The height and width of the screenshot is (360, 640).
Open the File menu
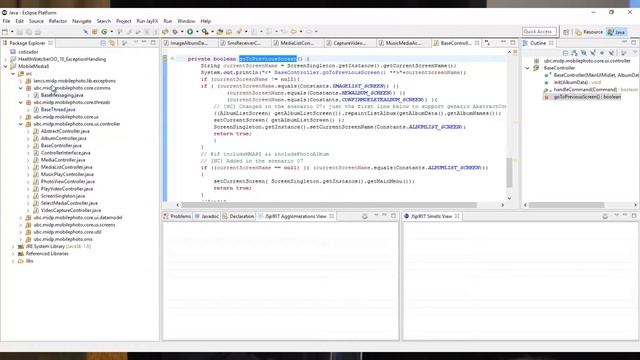(6, 21)
